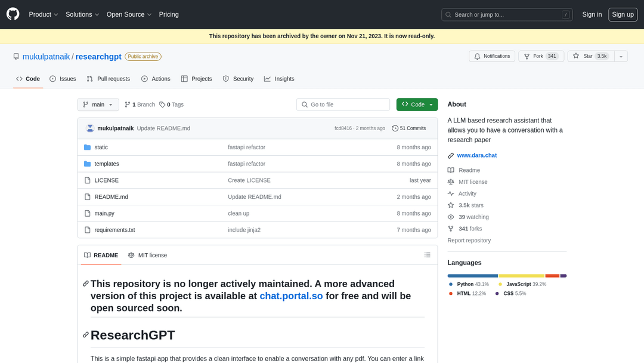Expand the Product menu in header
The width and height of the screenshot is (644, 363).
44,14
